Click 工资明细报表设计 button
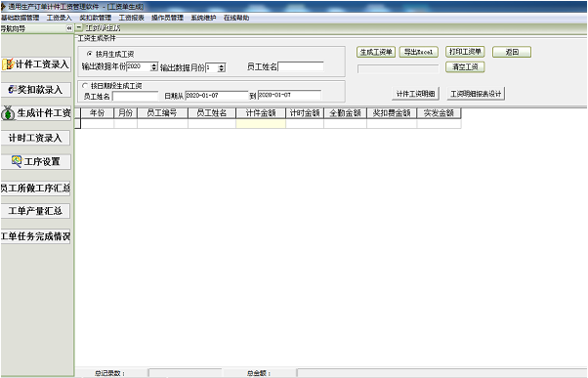Image resolution: width=588 pixels, height=378 pixels. click(476, 94)
